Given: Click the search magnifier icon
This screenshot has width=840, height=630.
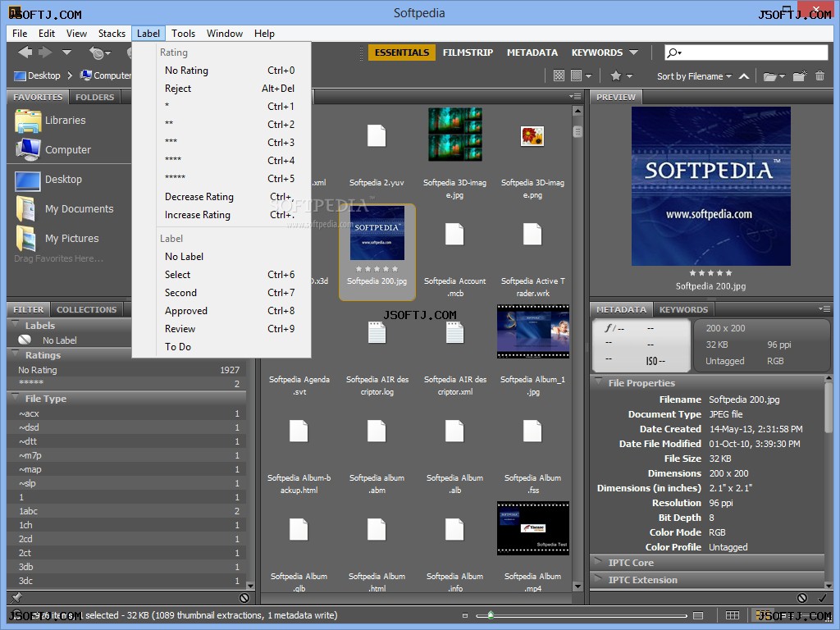Looking at the screenshot, I should tap(673, 52).
